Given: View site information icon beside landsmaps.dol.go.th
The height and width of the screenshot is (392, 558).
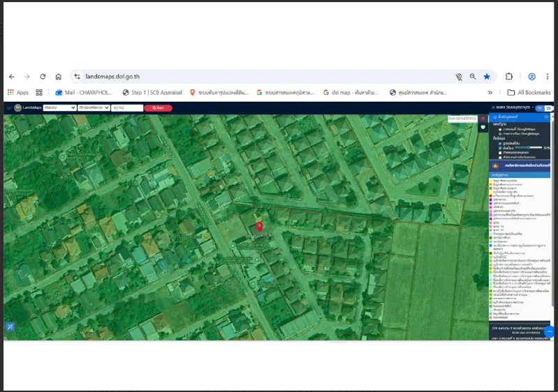Looking at the screenshot, I should 78,77.
